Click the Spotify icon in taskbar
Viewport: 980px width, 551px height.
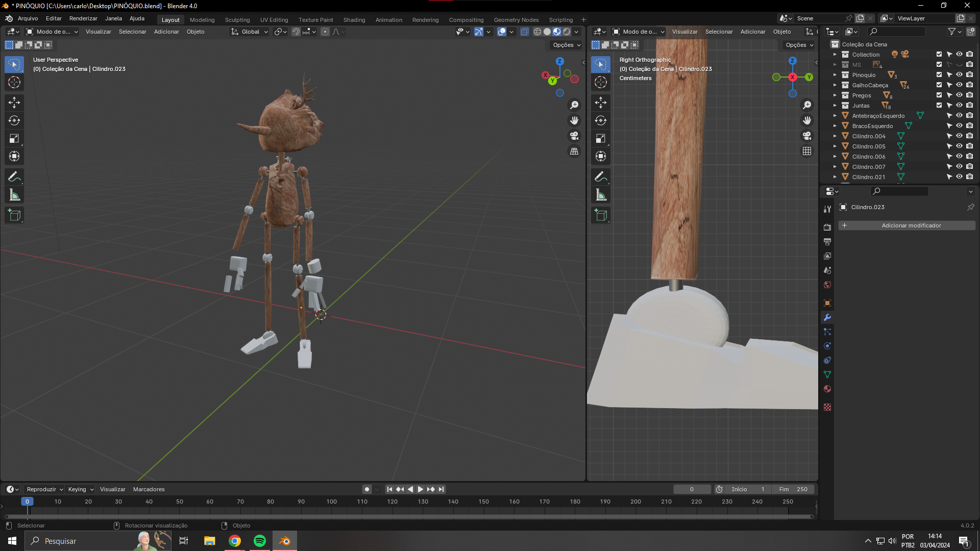click(260, 541)
